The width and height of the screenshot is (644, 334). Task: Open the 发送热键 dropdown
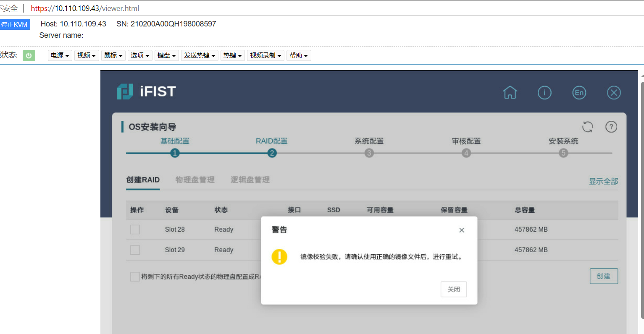[200, 55]
